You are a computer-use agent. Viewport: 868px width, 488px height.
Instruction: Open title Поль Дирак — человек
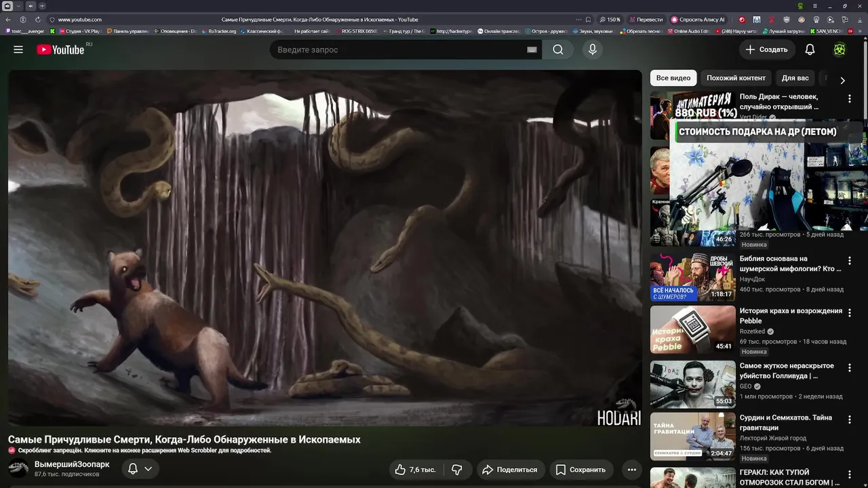(779, 102)
